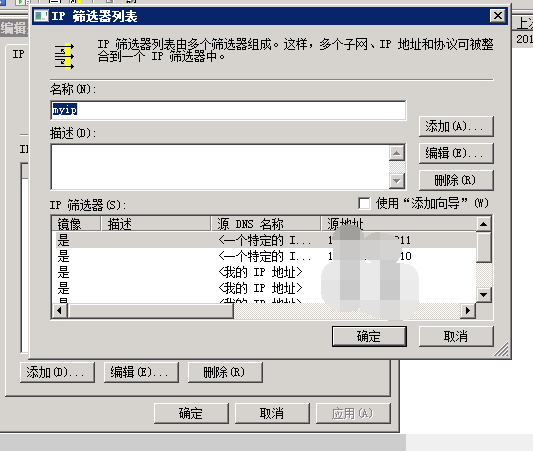Click the dialog resize grip corner
This screenshot has height=451, width=533.
[x=502, y=350]
